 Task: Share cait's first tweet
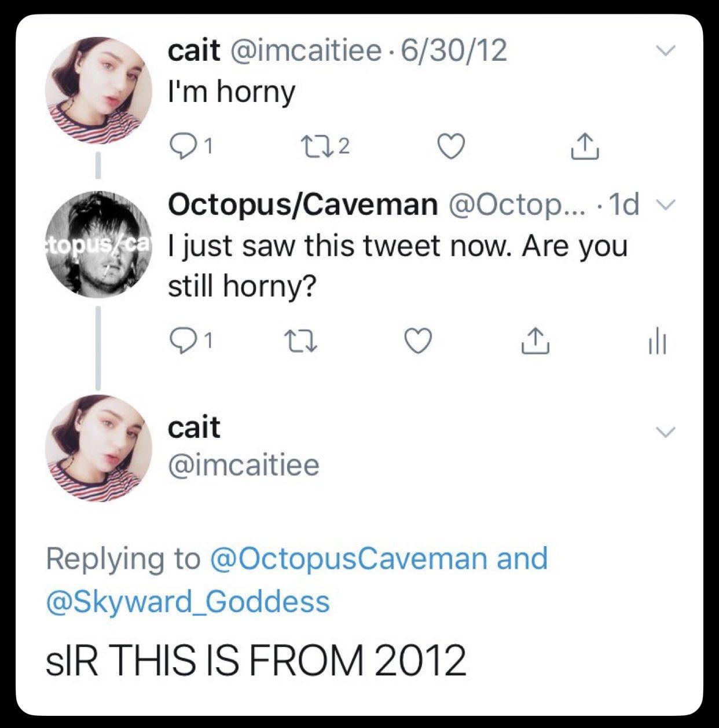[585, 146]
